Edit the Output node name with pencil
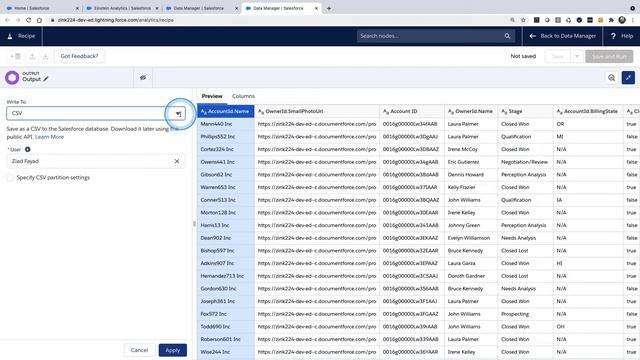This screenshot has width=640, height=360. pyautogui.click(x=46, y=79)
